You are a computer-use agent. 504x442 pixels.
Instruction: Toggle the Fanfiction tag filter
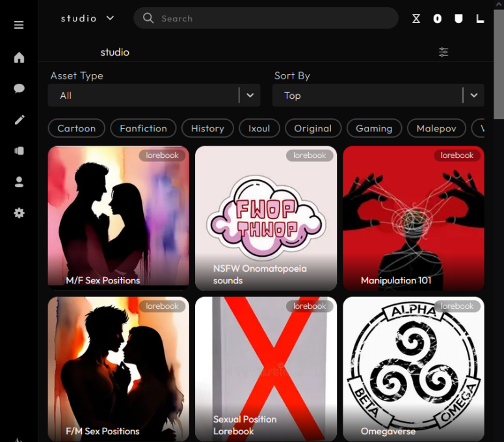coord(143,129)
